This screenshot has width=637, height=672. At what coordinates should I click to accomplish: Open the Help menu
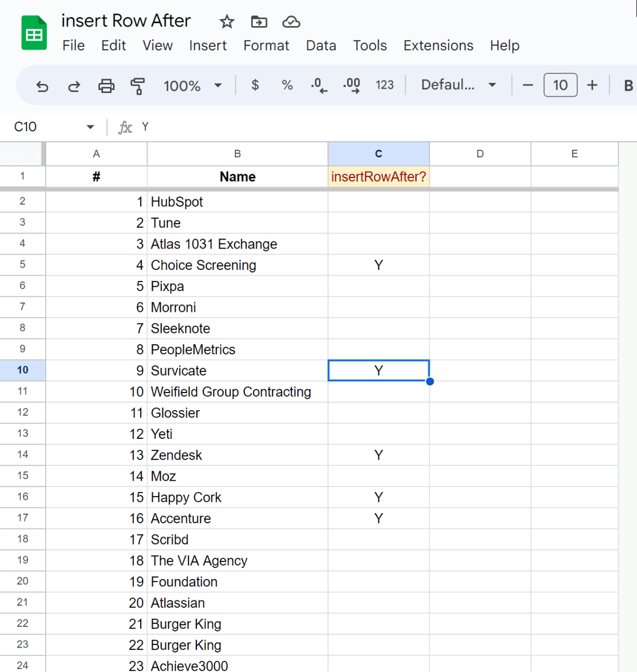(504, 46)
